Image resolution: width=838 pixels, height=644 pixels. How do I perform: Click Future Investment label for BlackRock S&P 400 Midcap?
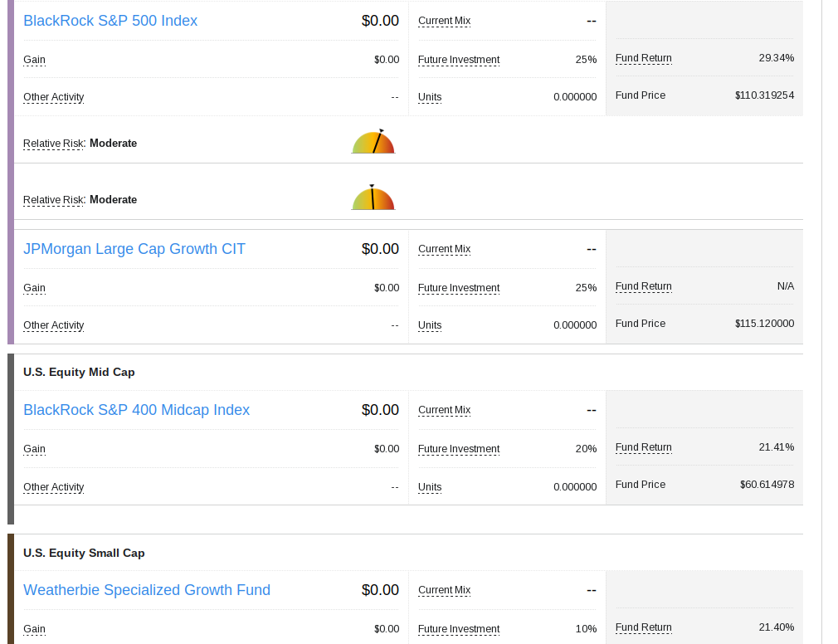[459, 449]
